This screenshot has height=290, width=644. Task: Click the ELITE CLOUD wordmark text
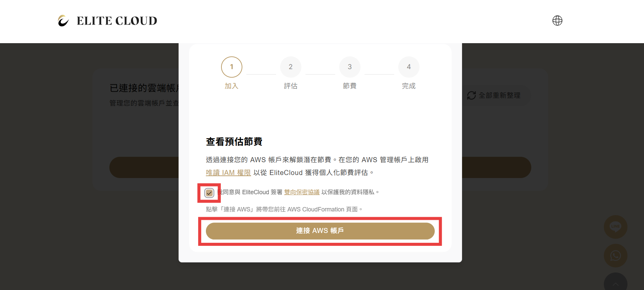click(117, 21)
